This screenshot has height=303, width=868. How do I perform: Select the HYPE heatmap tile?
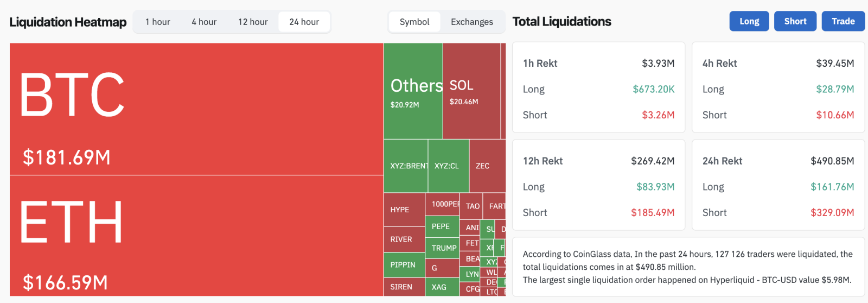(404, 210)
